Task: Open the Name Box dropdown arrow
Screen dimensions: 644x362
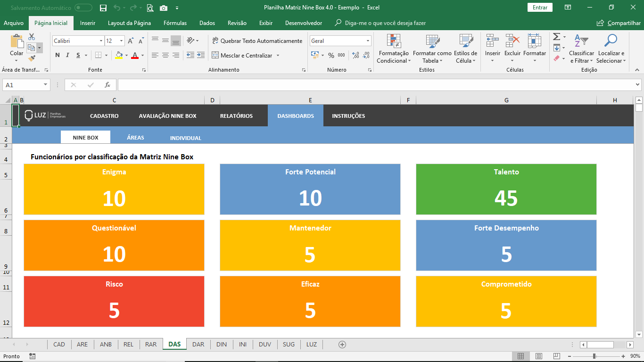Action: point(46,85)
